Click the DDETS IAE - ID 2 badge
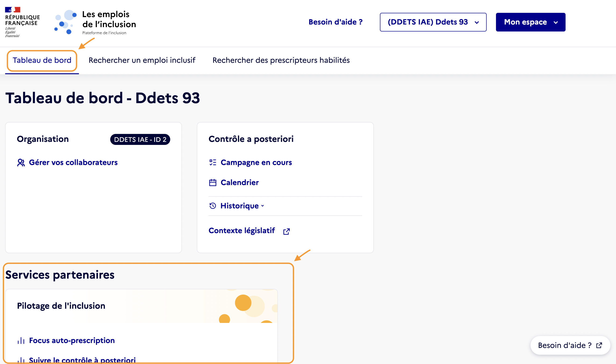Viewport: 616px width, 364px height. (140, 140)
